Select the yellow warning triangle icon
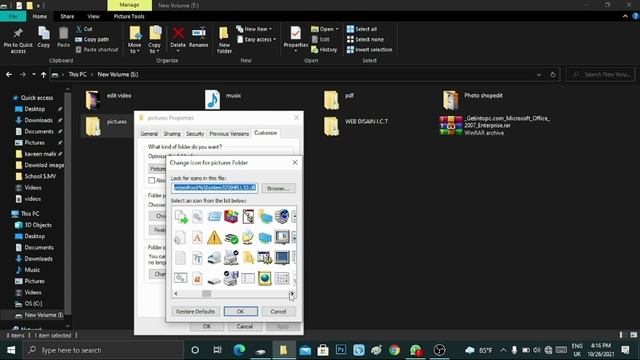 pyautogui.click(x=214, y=237)
